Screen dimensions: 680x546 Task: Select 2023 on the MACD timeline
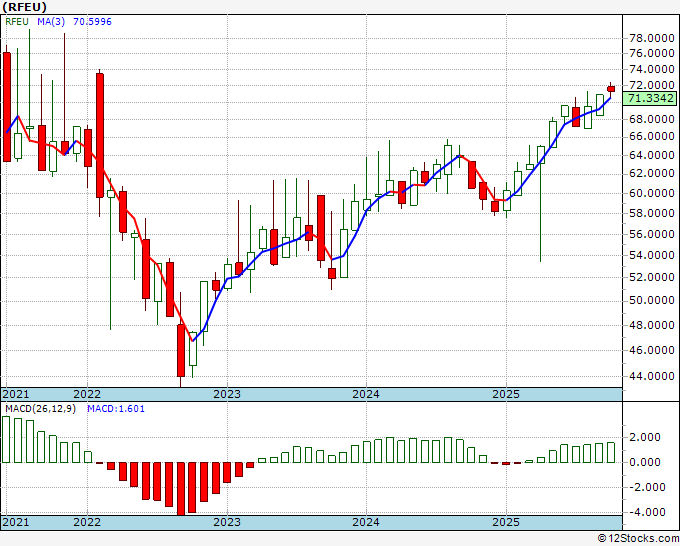click(227, 522)
